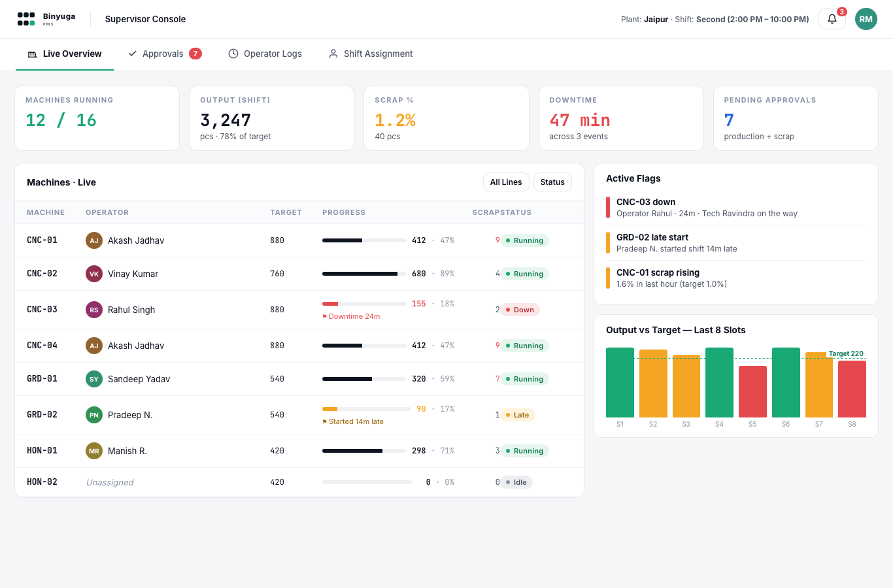Click Rahul Singh's RS avatar
The height and width of the screenshot is (588, 893).
pyautogui.click(x=94, y=310)
